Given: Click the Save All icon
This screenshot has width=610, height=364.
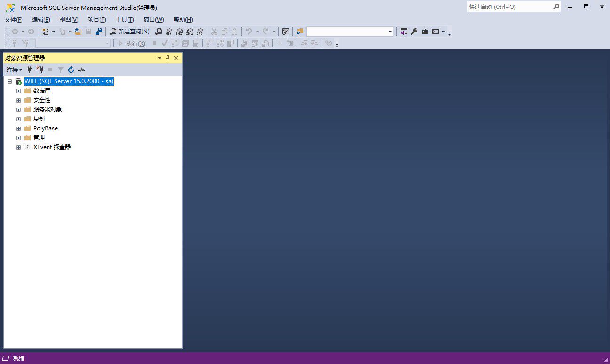Looking at the screenshot, I should pos(99,32).
